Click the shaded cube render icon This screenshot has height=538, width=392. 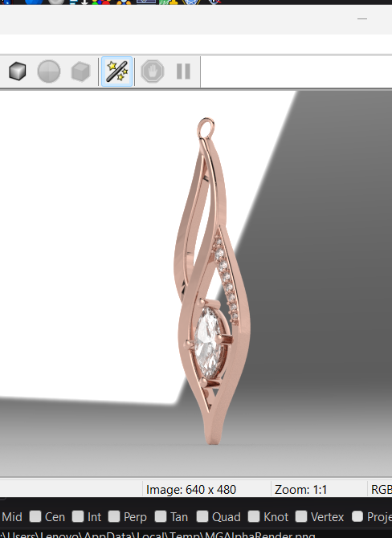click(x=17, y=71)
